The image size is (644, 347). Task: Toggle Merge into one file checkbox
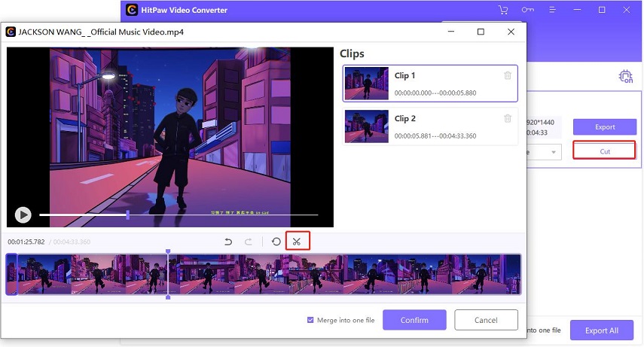(x=310, y=320)
